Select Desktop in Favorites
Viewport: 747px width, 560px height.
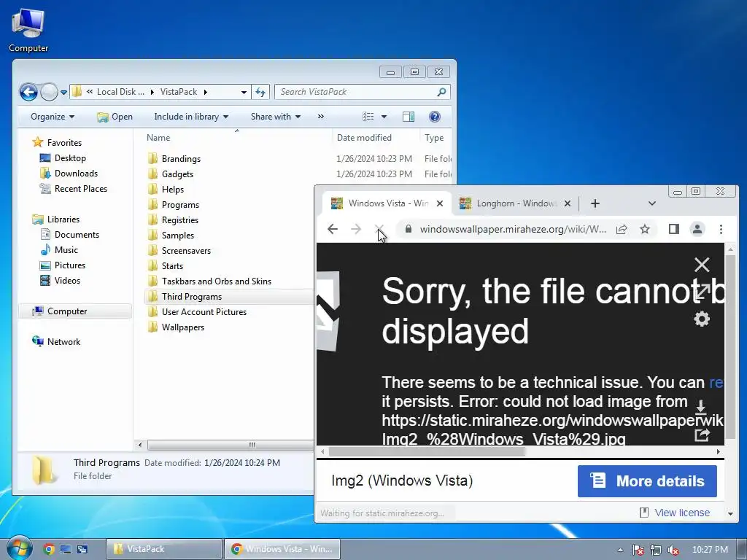tap(63, 158)
